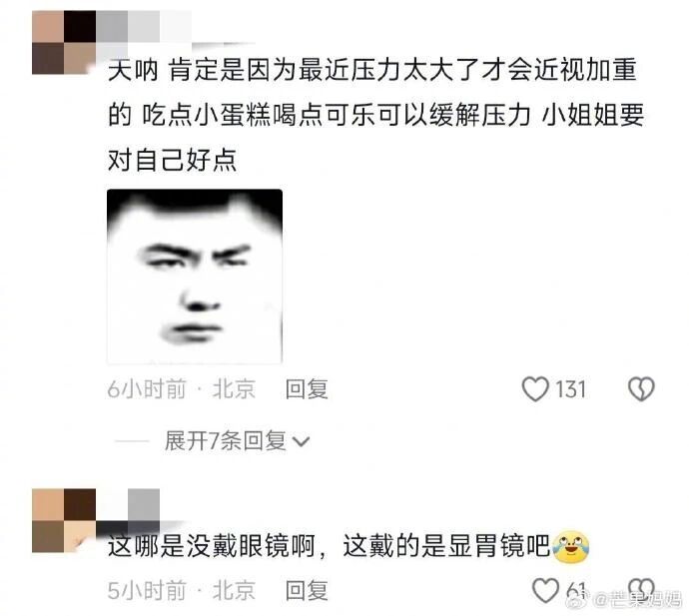The height and width of the screenshot is (616, 689).
Task: Open the first commenter's pixelated avatar
Action: (64, 43)
